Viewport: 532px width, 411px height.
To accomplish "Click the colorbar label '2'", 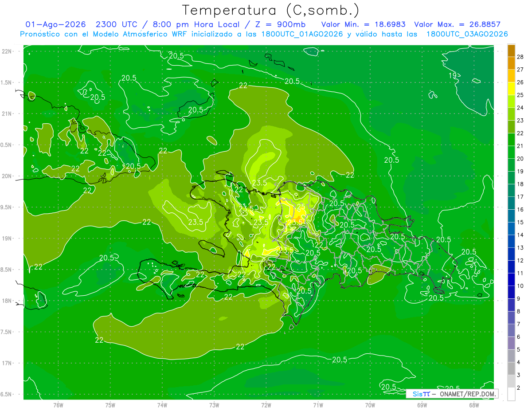I will tap(519, 388).
